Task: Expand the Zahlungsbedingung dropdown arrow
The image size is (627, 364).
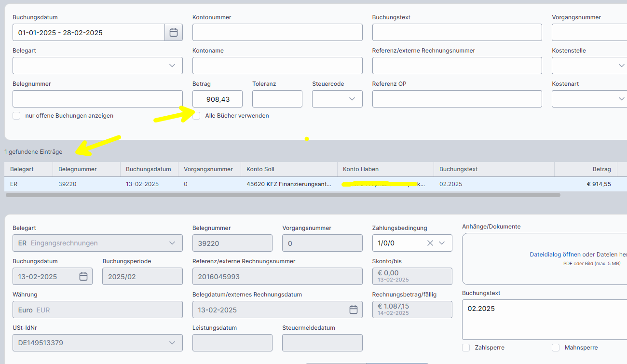Action: point(442,243)
